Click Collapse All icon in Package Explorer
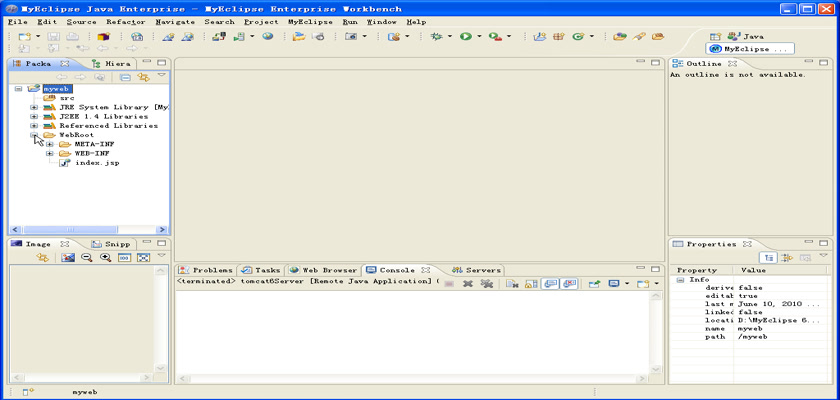This screenshot has height=400, width=840. 125,77
